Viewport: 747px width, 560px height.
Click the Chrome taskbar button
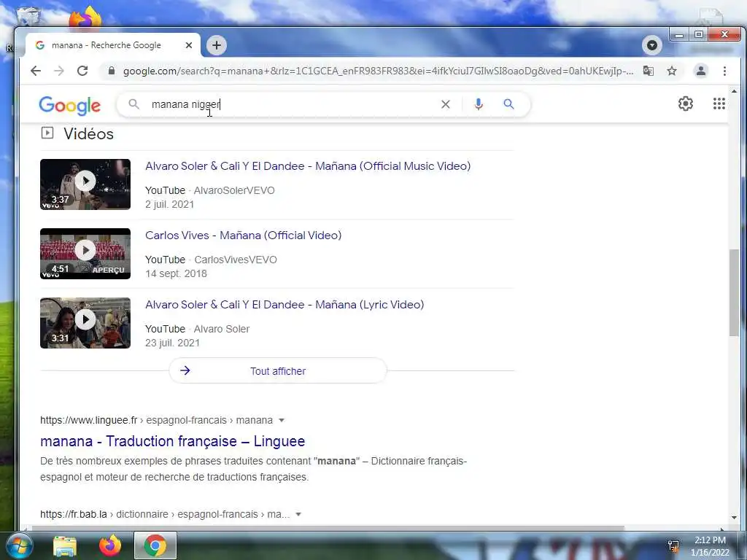[155, 545]
